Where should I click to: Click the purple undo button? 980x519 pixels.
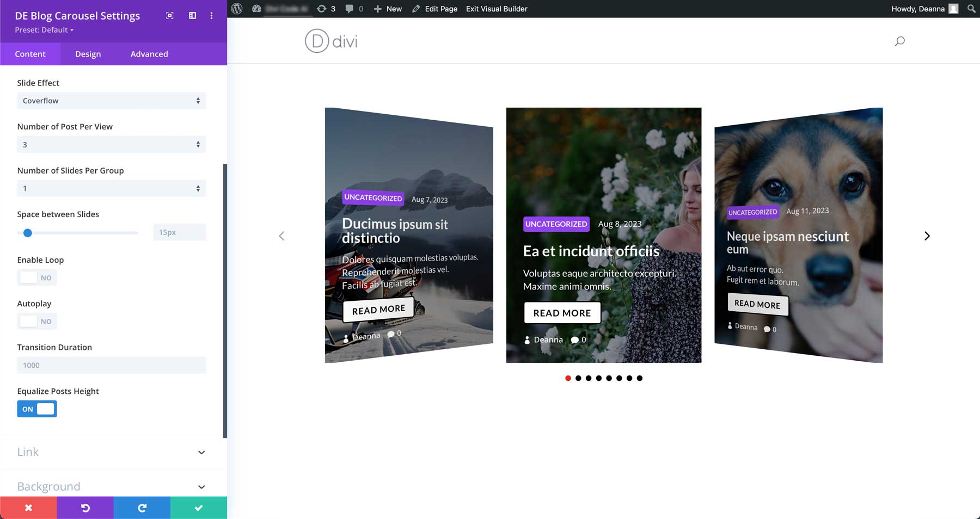(85, 508)
